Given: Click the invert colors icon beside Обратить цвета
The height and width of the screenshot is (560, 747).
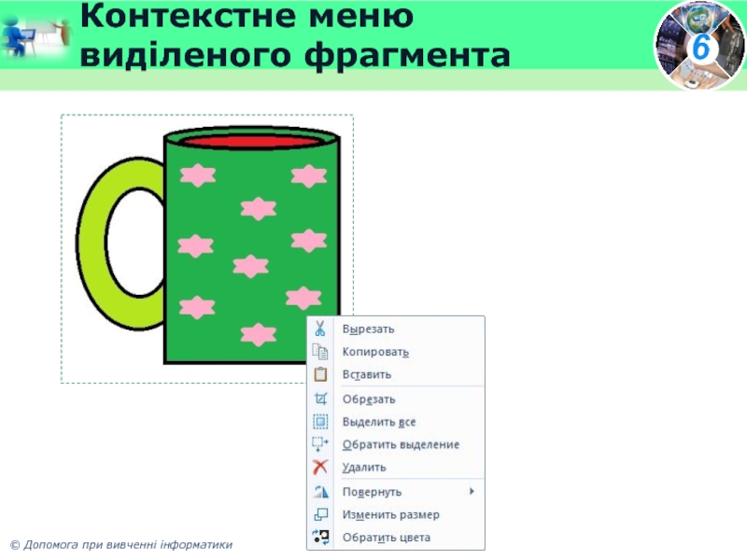Looking at the screenshot, I should coord(320,538).
